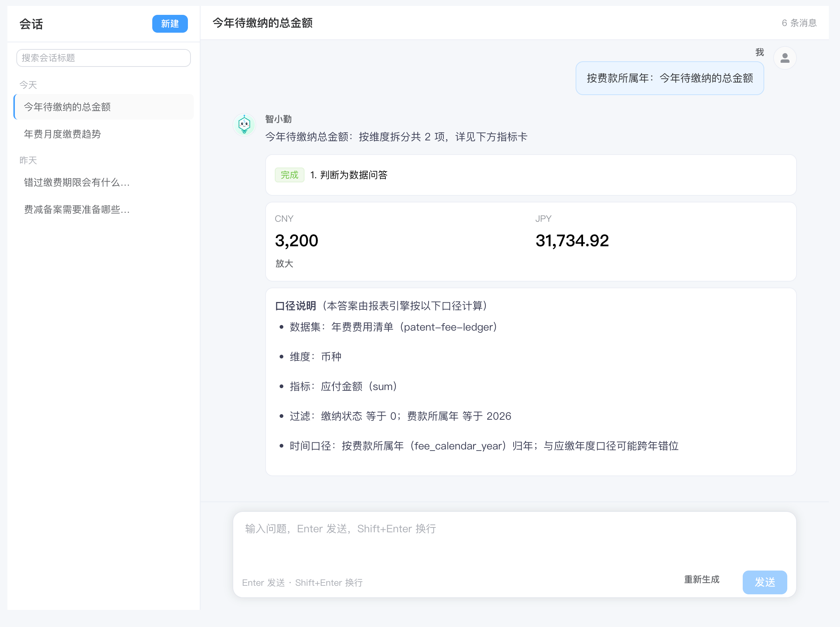Select the JPY value 31,734.92

coord(572,240)
